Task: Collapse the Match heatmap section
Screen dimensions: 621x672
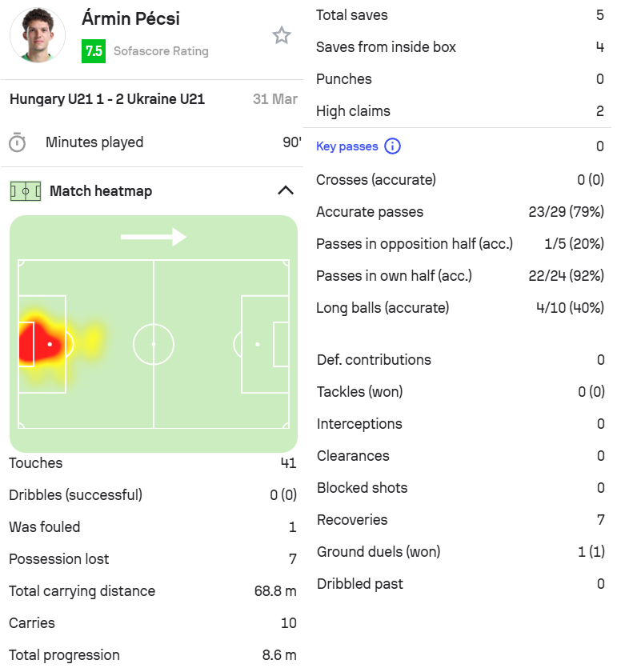Action: (285, 190)
